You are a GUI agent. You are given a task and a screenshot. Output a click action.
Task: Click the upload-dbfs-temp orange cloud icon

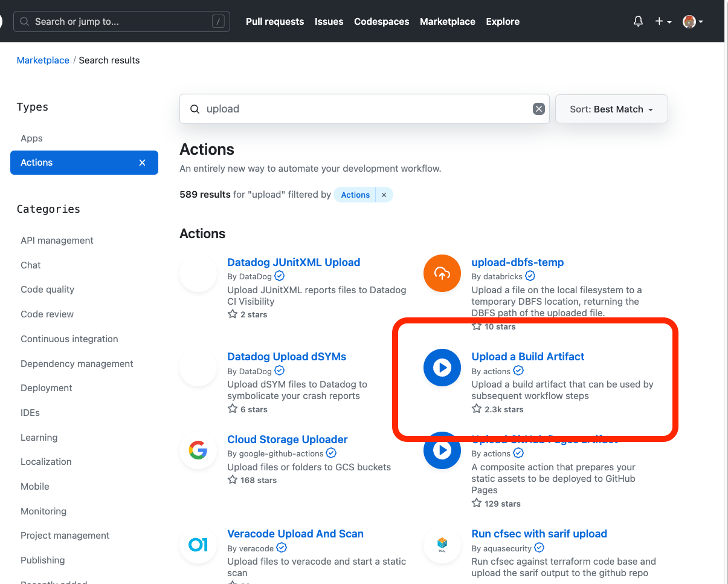pos(442,273)
